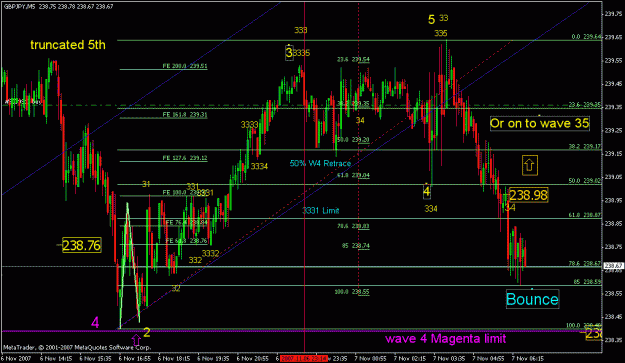
Task: Select the '3333' sub-wave label
Action: (x=250, y=125)
